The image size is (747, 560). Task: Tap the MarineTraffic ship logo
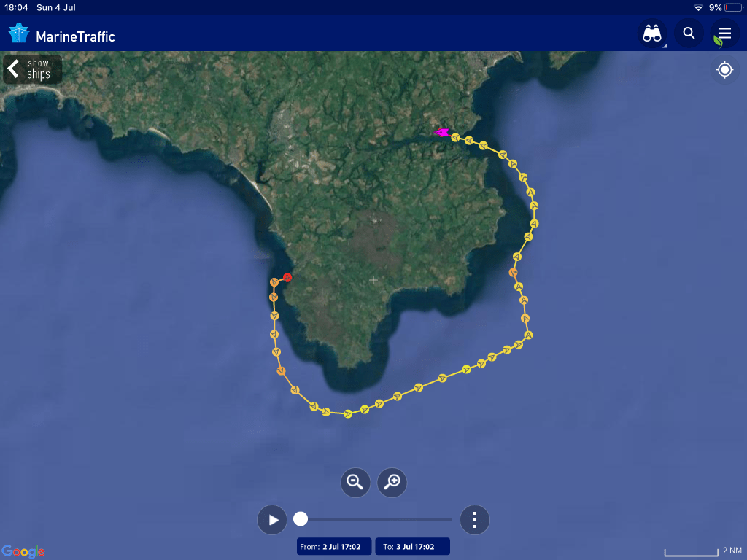pyautogui.click(x=19, y=34)
